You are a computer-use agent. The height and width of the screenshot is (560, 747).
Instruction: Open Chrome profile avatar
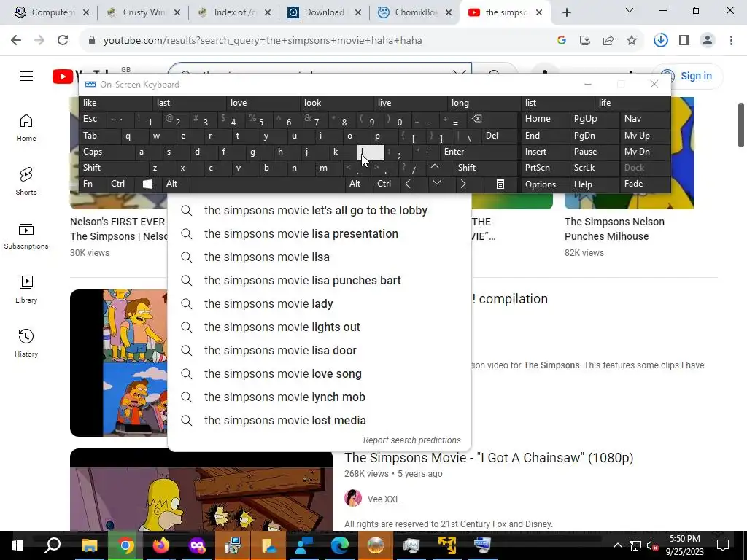[x=708, y=41]
